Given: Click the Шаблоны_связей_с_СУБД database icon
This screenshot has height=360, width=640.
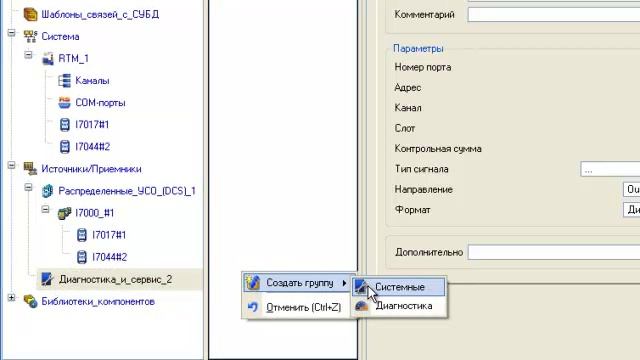Looking at the screenshot, I should [x=31, y=14].
